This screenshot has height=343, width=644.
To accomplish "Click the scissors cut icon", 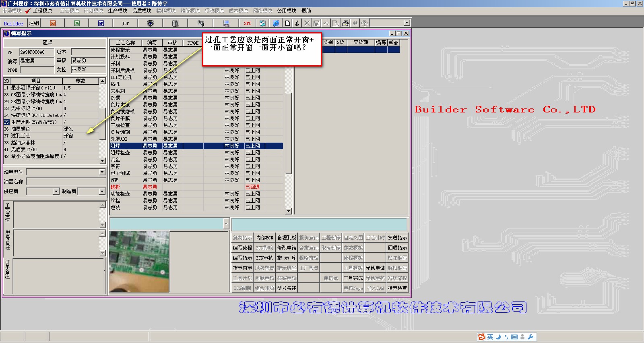I will point(297,23).
